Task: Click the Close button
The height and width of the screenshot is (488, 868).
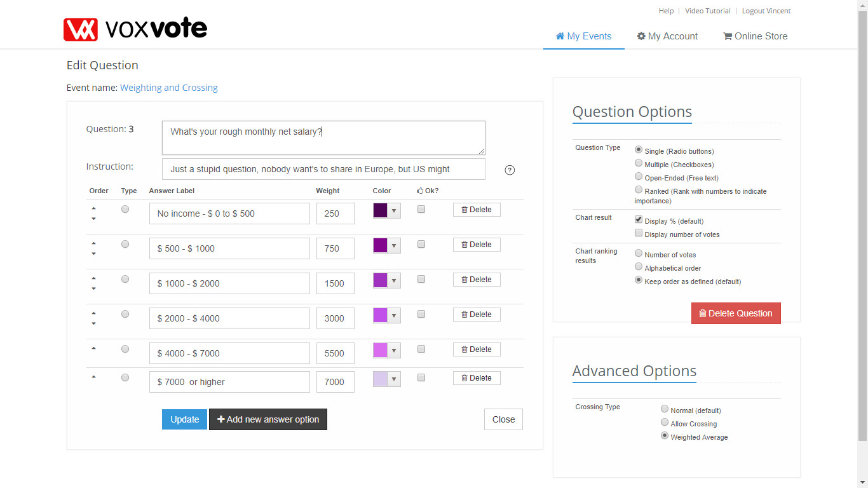Action: 503,419
